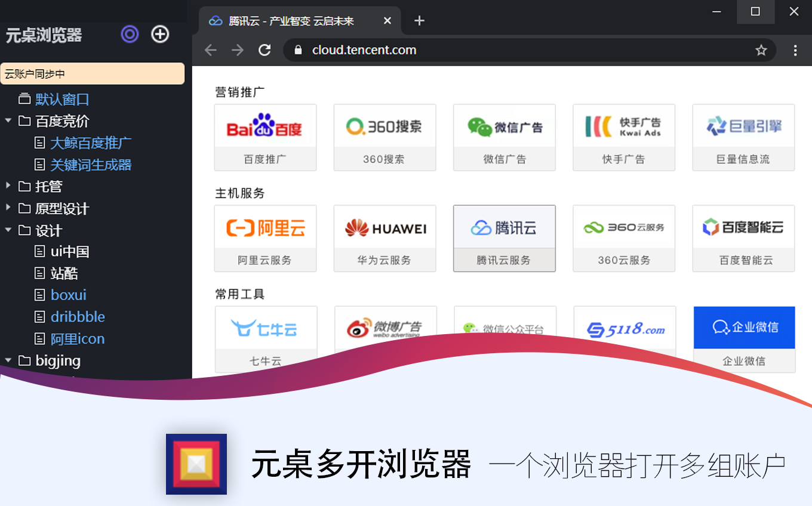Open the 默认窗口 default window entry
Viewport: 812px width, 506px height.
pyautogui.click(x=62, y=99)
